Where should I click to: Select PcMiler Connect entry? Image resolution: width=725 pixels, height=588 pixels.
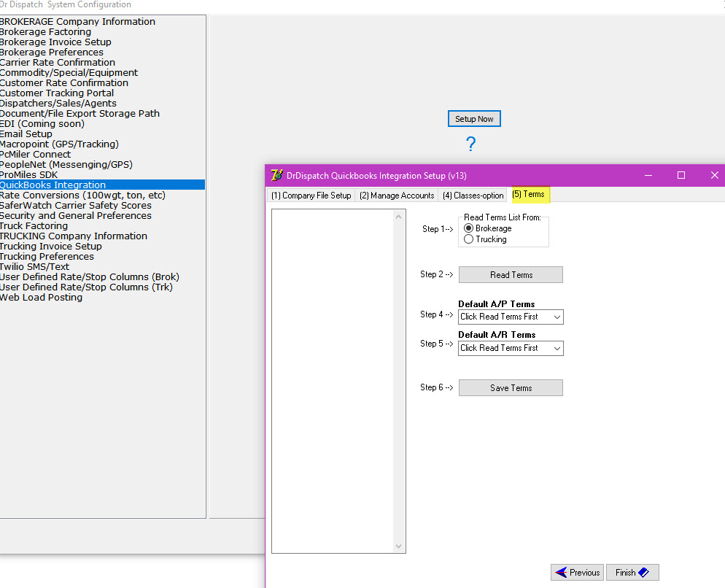[35, 154]
